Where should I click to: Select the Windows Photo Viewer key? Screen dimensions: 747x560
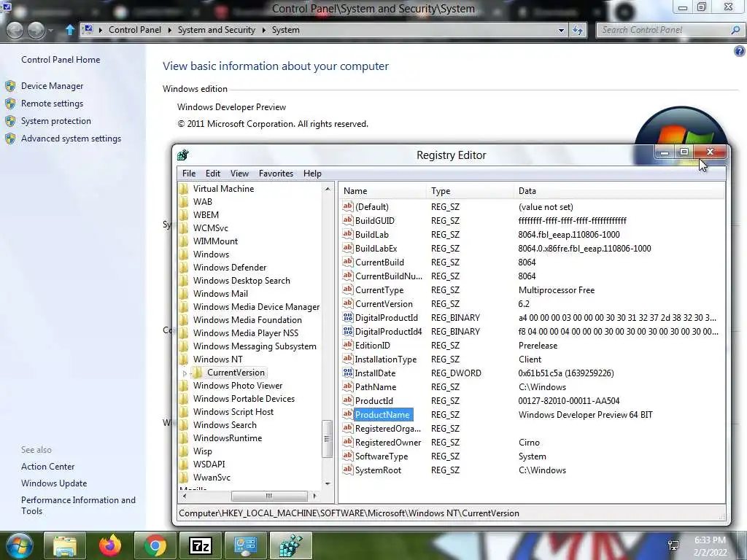237,386
